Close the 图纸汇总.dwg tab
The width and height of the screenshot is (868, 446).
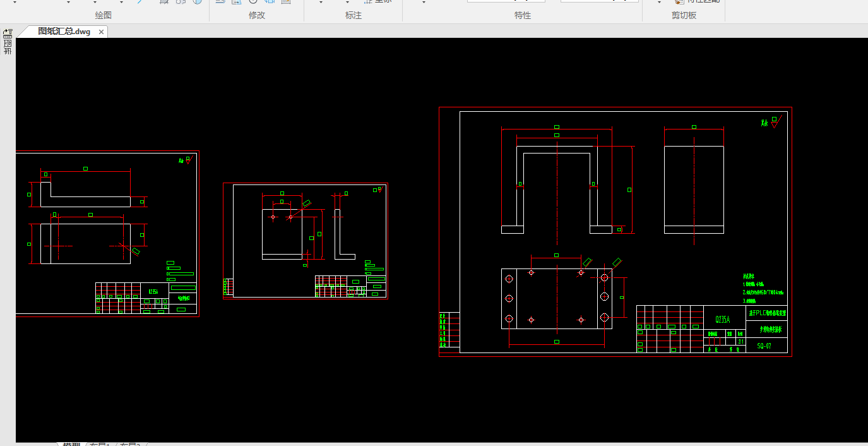point(101,32)
